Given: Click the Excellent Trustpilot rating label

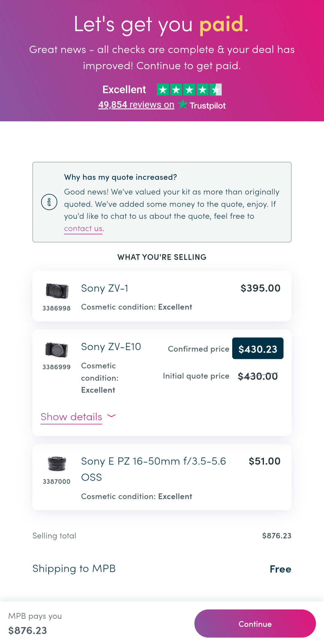Looking at the screenshot, I should (x=124, y=89).
